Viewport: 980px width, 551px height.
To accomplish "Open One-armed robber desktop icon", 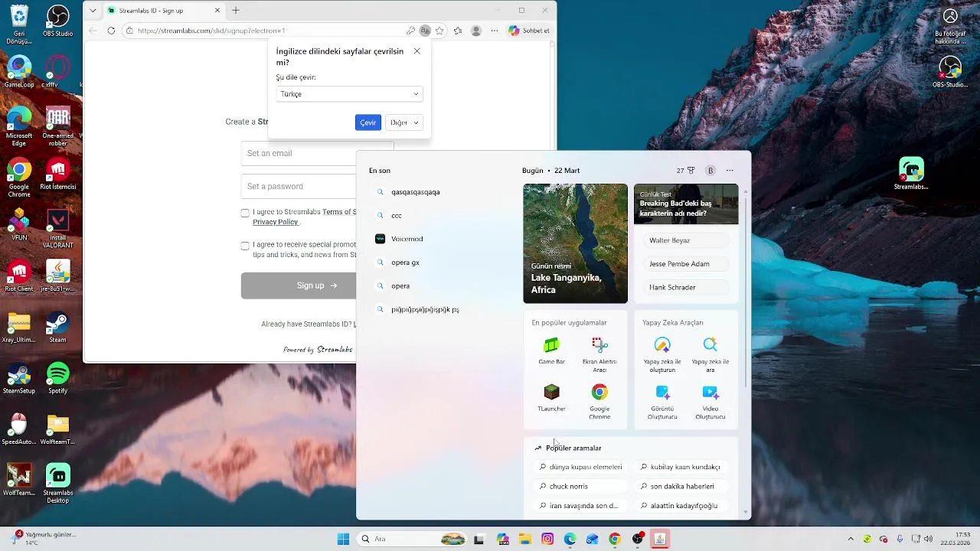I will 58,126.
